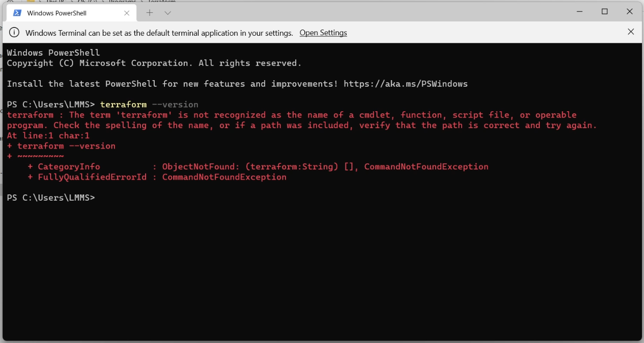The image size is (644, 343).
Task: Maximize the Windows Terminal window
Action: pos(605,11)
